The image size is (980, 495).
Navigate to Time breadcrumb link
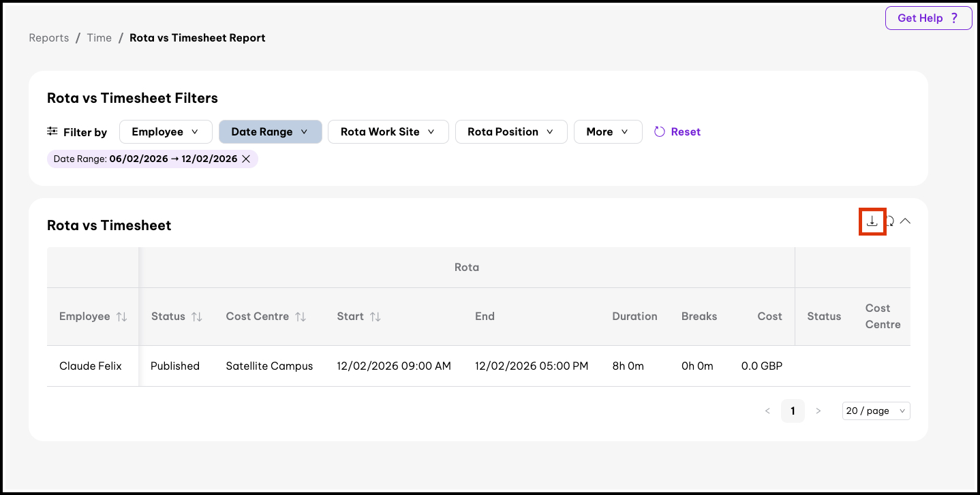[99, 38]
